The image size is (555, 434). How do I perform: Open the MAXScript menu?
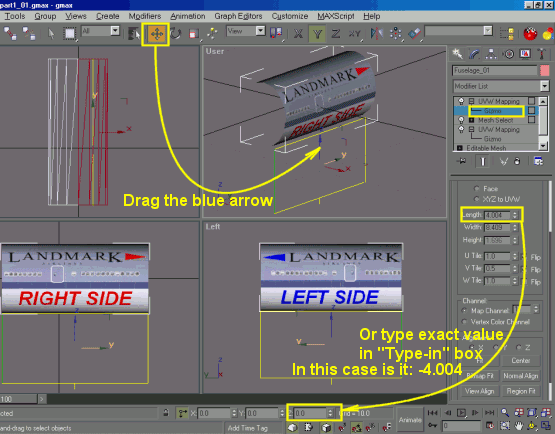(x=336, y=16)
